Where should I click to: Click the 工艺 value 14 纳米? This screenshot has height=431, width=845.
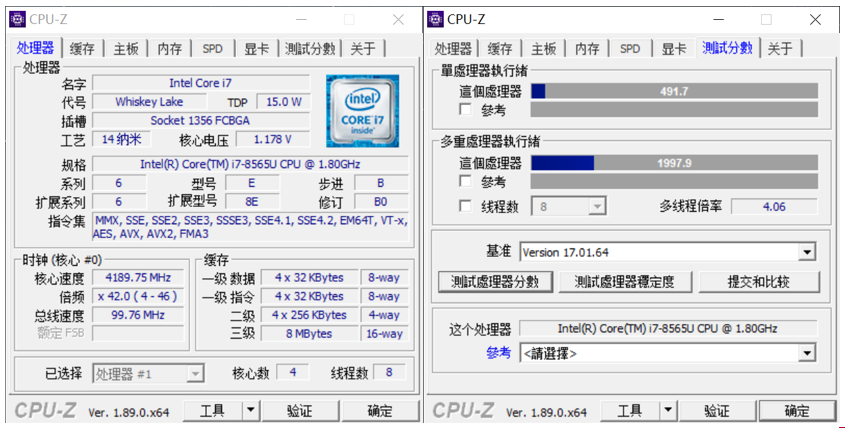121,140
